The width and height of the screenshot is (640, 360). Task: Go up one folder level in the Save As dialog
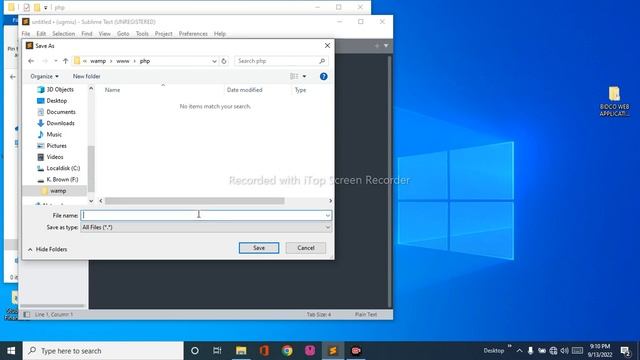(65, 61)
